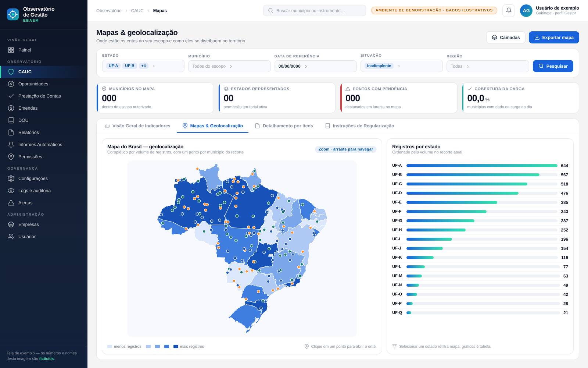Click the darkest 'mais registros' legend swatch
The image size is (588, 368).
coord(176,347)
